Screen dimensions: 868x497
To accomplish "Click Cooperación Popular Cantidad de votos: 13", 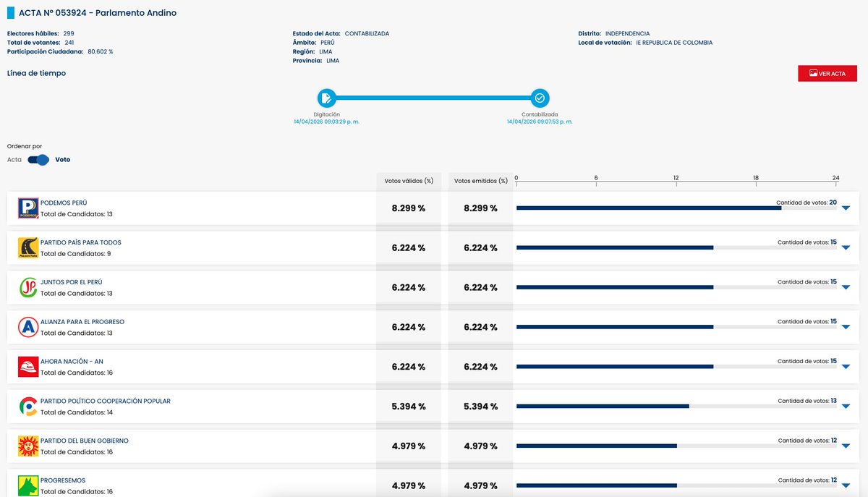I will point(807,401).
